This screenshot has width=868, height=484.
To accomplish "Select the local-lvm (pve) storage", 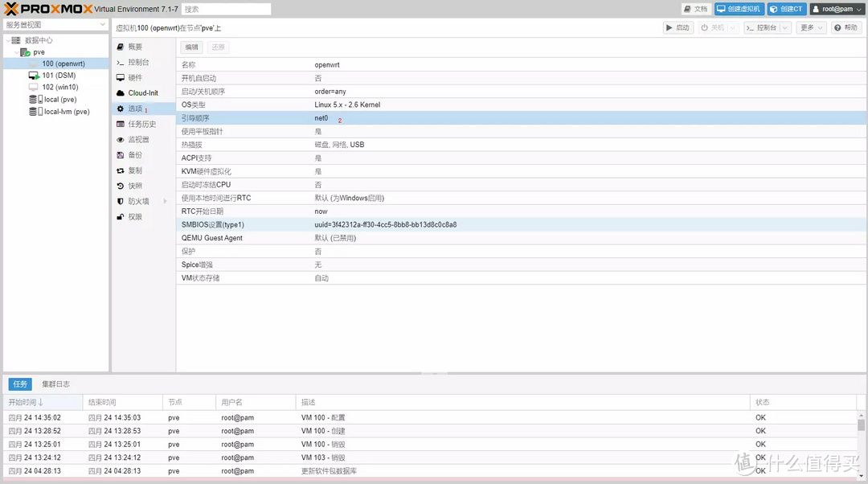I will (66, 112).
